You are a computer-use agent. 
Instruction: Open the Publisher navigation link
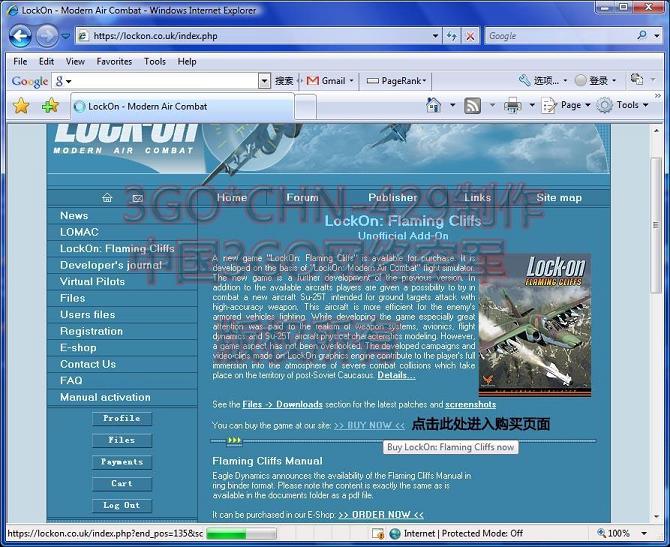[x=392, y=198]
